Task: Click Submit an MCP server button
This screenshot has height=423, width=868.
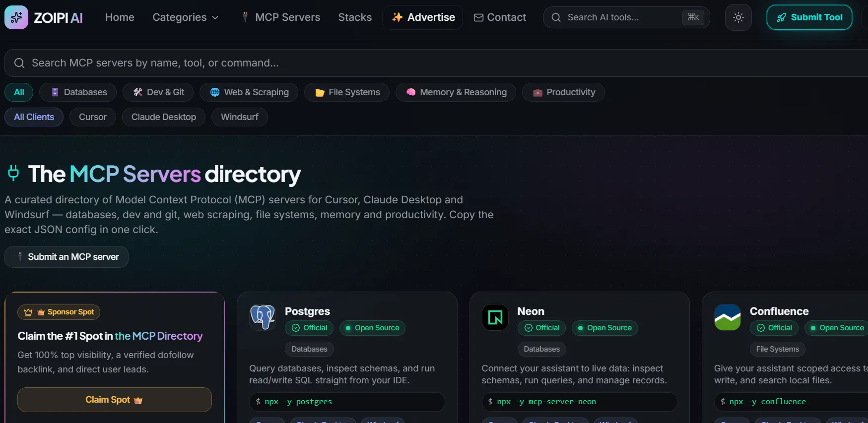Action: click(x=67, y=257)
